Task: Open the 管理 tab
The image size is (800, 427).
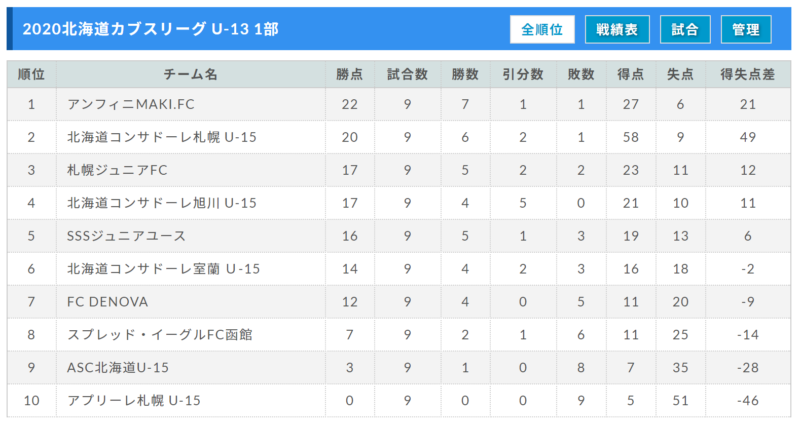Action: tap(746, 30)
